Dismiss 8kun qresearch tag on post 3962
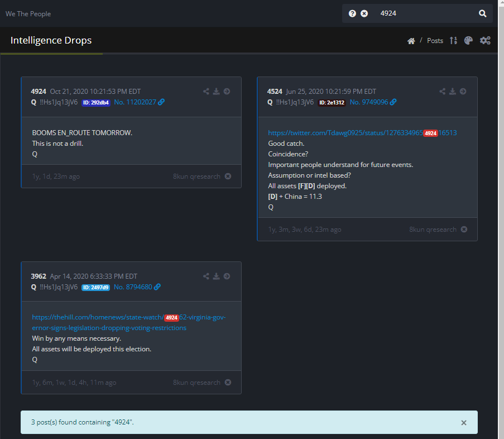 point(228,383)
